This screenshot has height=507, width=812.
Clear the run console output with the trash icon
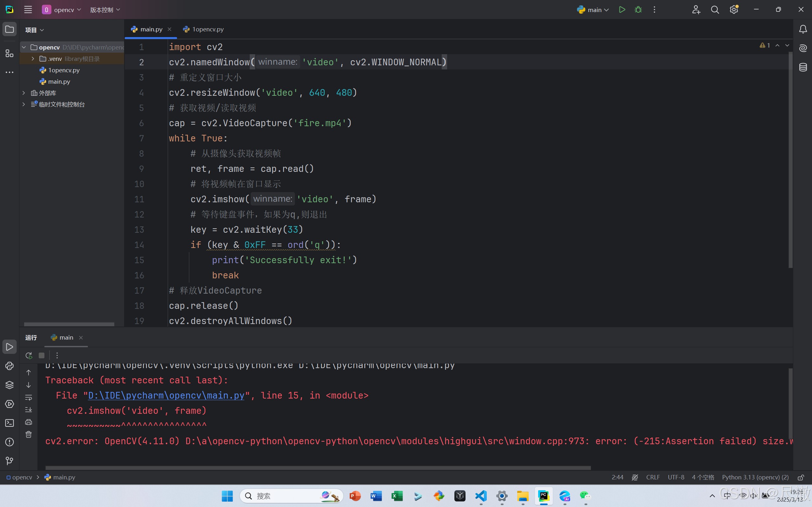pyautogui.click(x=29, y=434)
